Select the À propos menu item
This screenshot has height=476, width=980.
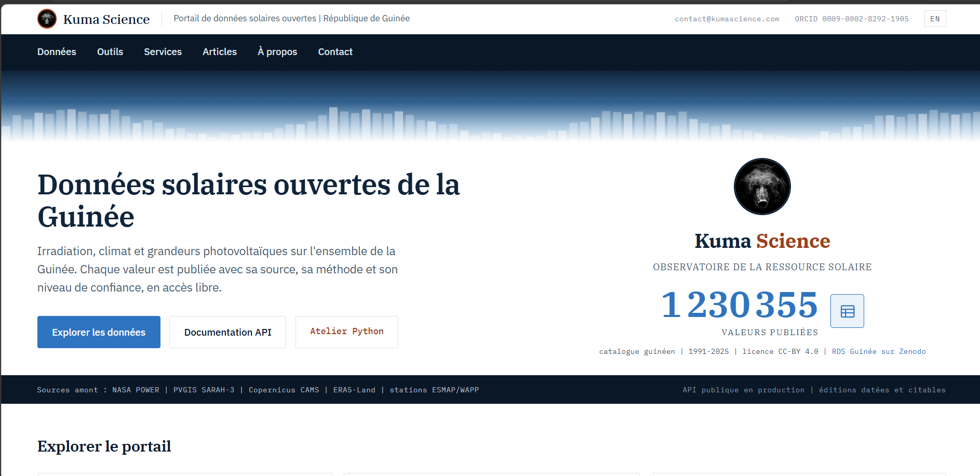pos(277,52)
